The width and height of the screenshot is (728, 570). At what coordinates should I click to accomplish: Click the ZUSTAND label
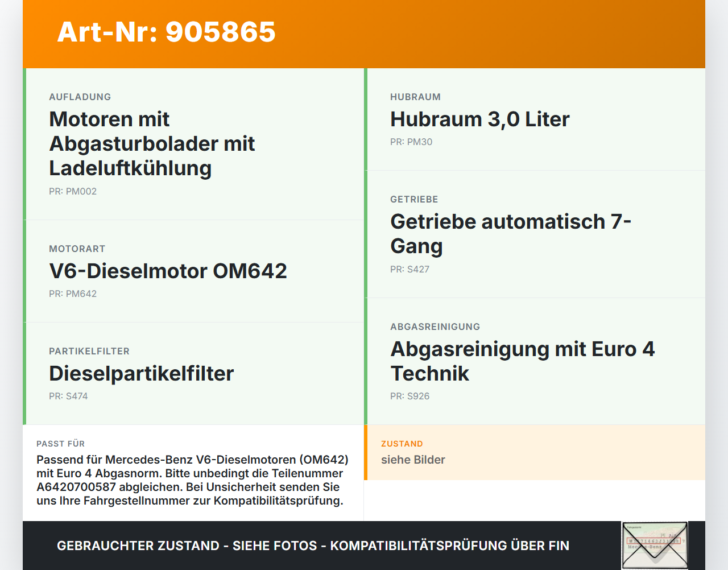[402, 444]
